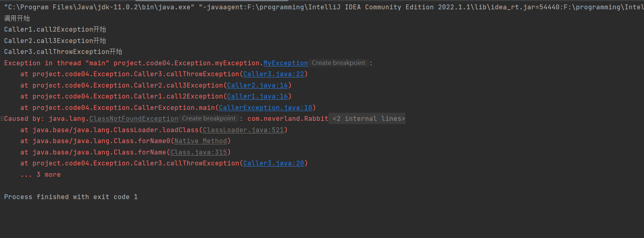Click 'Caller1.call2Exception开始' output line

tap(55, 30)
